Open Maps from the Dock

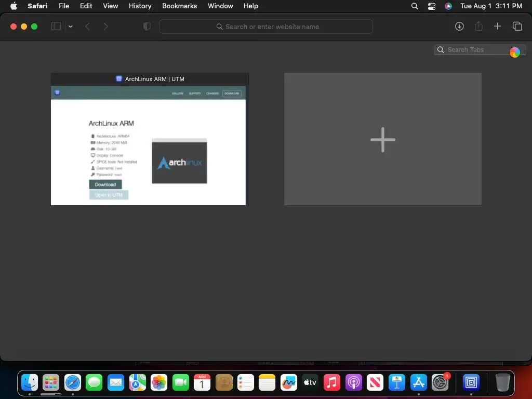point(137,382)
